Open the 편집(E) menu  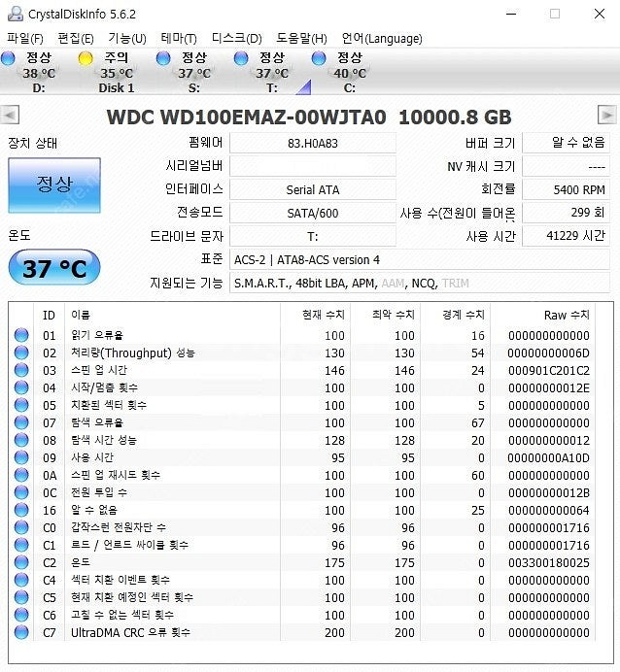point(76,39)
